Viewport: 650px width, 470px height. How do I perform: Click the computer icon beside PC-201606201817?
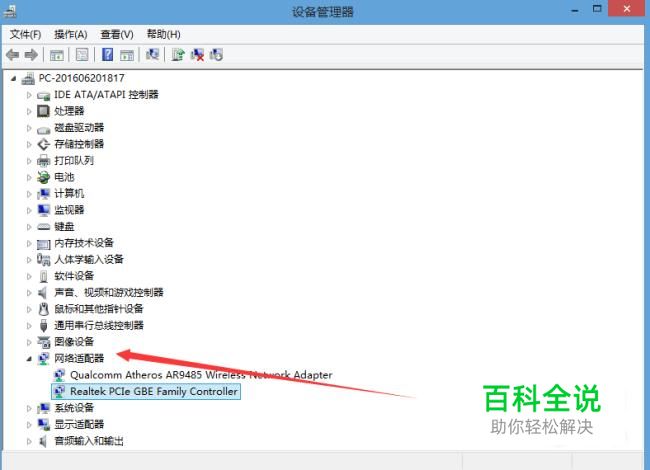28,78
